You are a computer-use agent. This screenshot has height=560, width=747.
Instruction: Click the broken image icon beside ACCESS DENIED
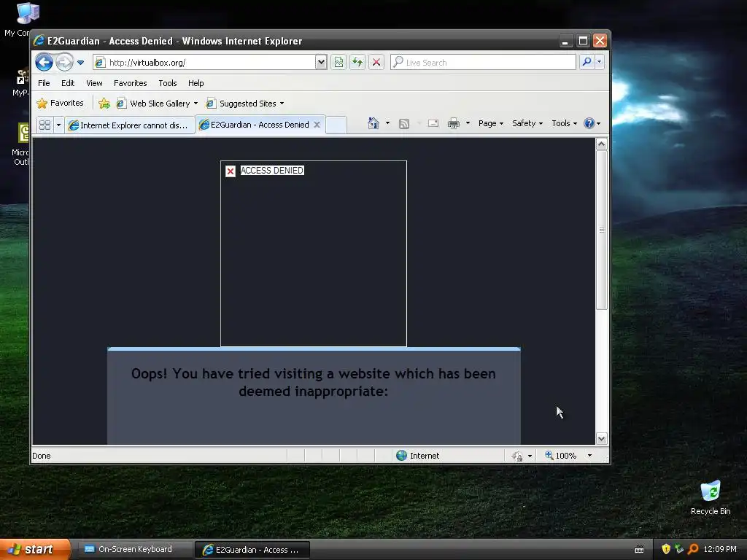[231, 171]
